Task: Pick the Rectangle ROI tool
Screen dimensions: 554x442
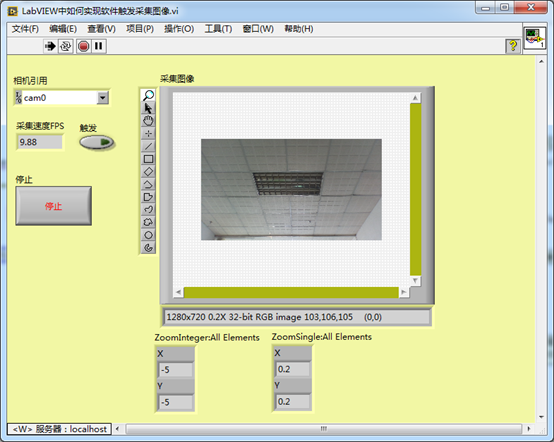Action: point(148,159)
